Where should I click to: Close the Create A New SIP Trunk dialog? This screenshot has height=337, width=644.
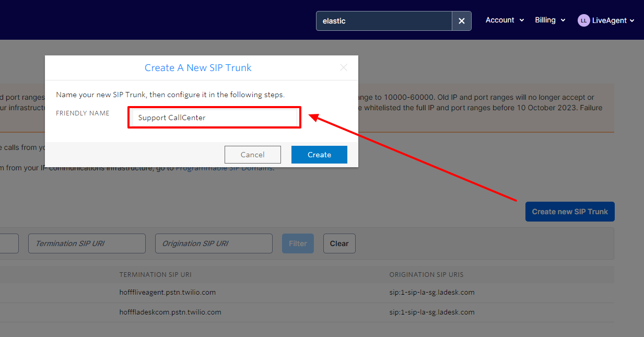(343, 67)
